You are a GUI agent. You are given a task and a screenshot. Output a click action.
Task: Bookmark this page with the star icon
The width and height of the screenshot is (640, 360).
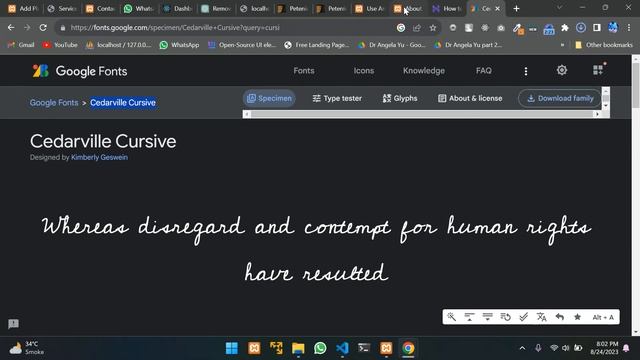[x=433, y=28]
